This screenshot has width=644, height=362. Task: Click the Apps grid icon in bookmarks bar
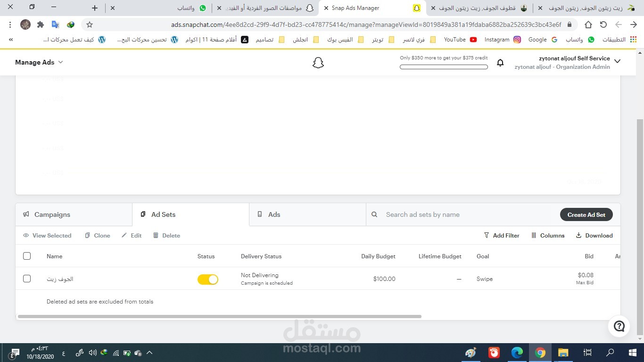[633, 40]
